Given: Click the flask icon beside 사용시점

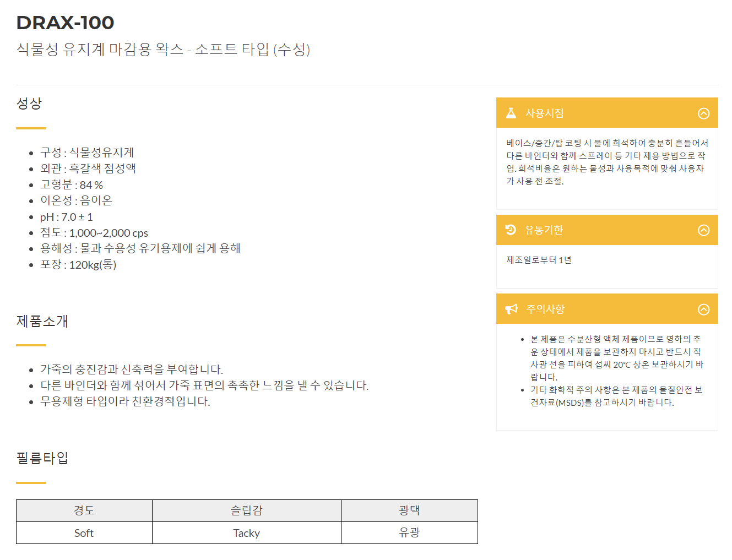Looking at the screenshot, I should [x=511, y=113].
